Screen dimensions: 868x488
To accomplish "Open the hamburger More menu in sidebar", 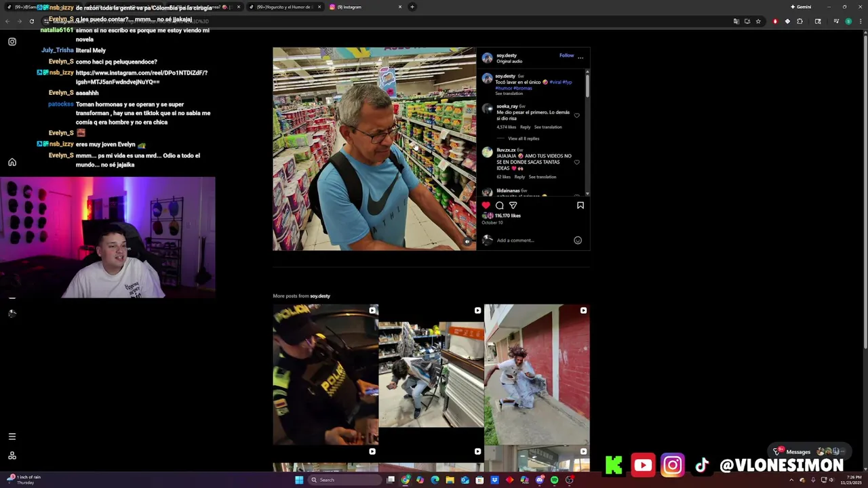I will coord(12,436).
